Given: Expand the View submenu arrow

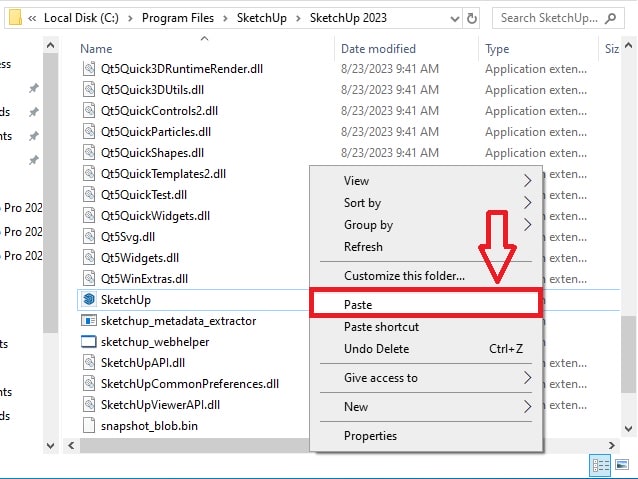Looking at the screenshot, I should tap(527, 180).
